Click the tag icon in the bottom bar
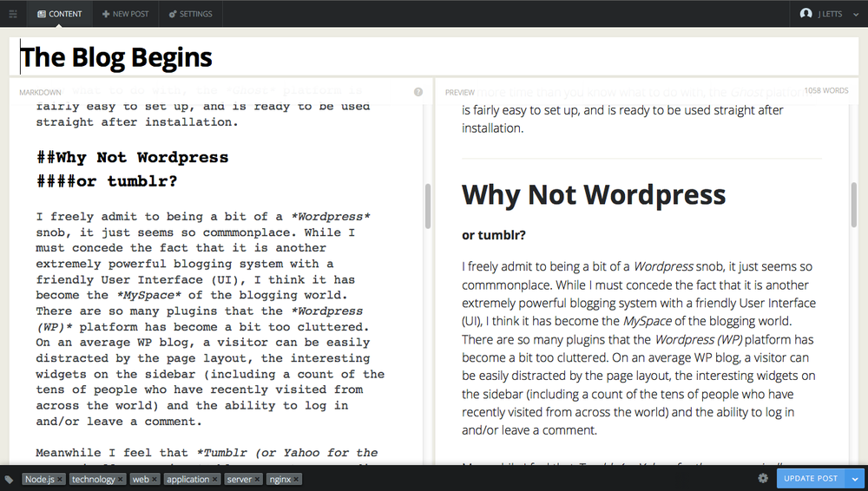 (x=9, y=480)
